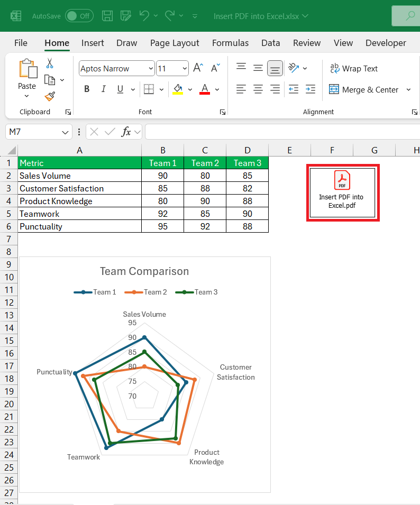Open Fill Color palette arrow

(x=190, y=89)
